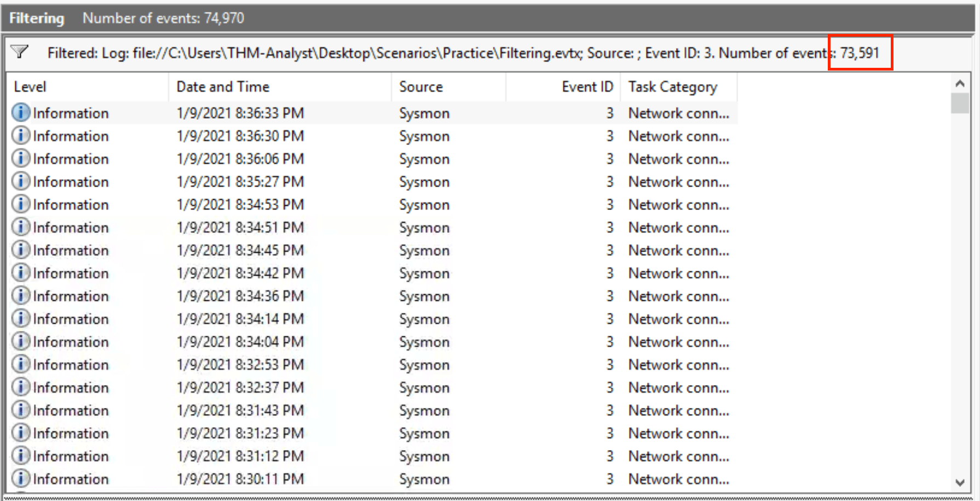Image resolution: width=980 pixels, height=501 pixels.
Task: Sort by the Date and Time column header
Action: coord(280,86)
